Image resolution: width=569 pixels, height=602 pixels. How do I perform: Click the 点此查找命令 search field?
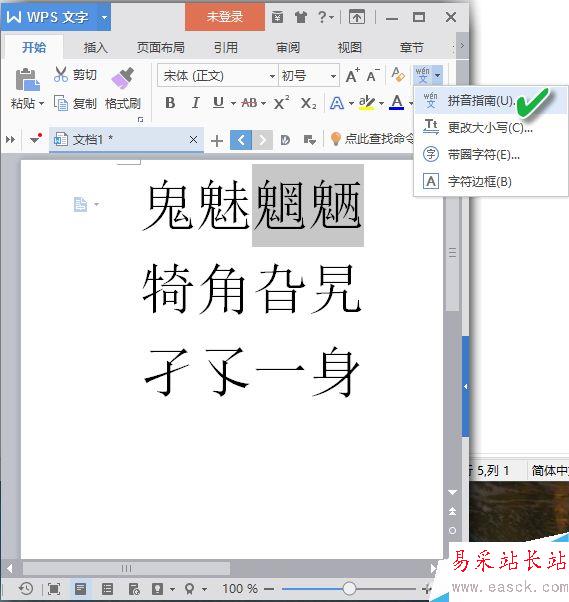[379, 139]
